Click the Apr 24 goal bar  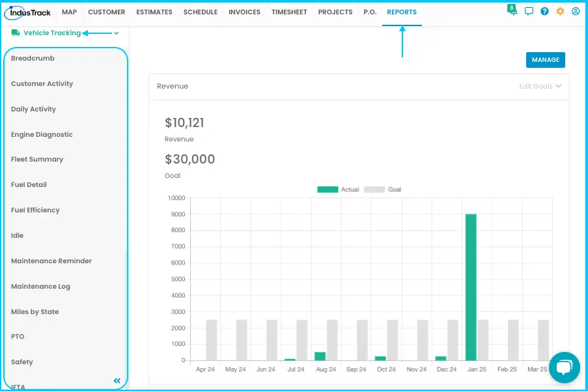click(212, 340)
